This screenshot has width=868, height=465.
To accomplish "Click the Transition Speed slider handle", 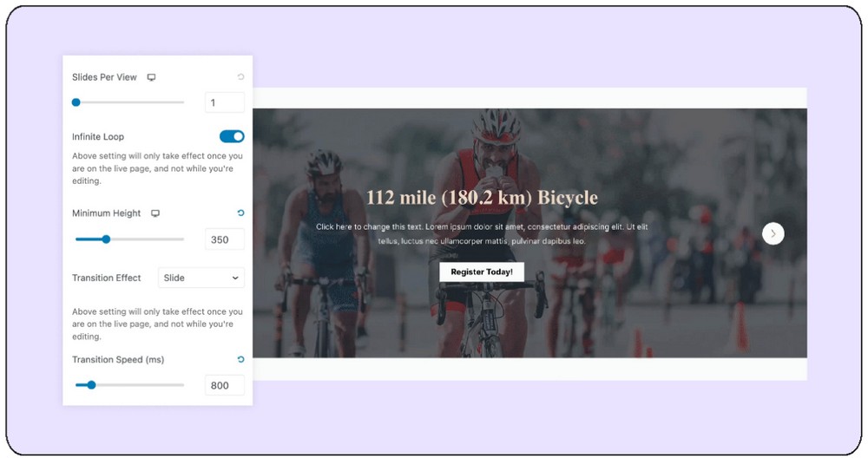I will click(x=91, y=384).
